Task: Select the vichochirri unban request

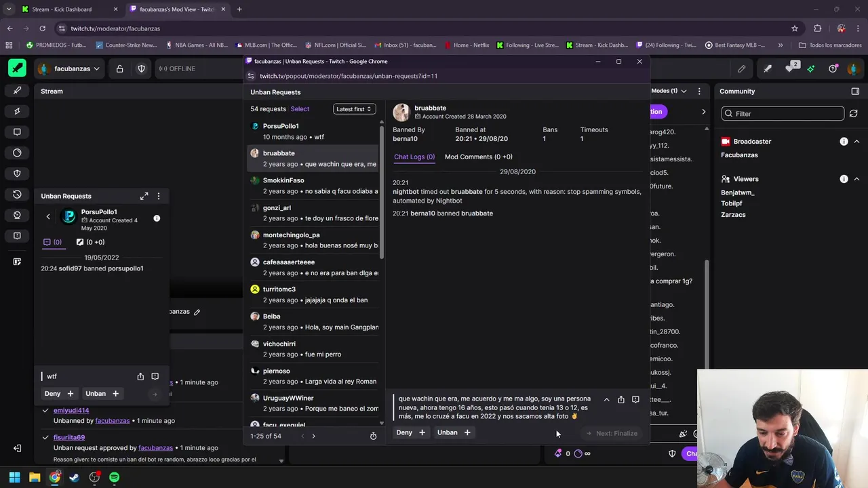Action: 313,349
